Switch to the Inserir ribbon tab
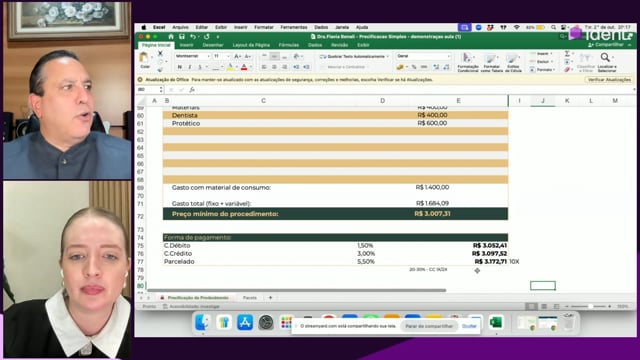Viewport: 640px width, 360px height. click(x=187, y=45)
